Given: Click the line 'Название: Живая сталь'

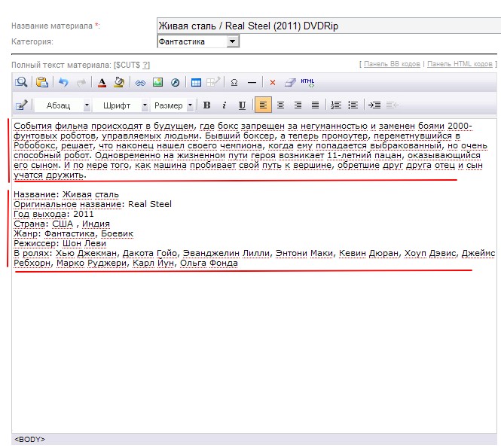Looking at the screenshot, I should pos(66,194).
